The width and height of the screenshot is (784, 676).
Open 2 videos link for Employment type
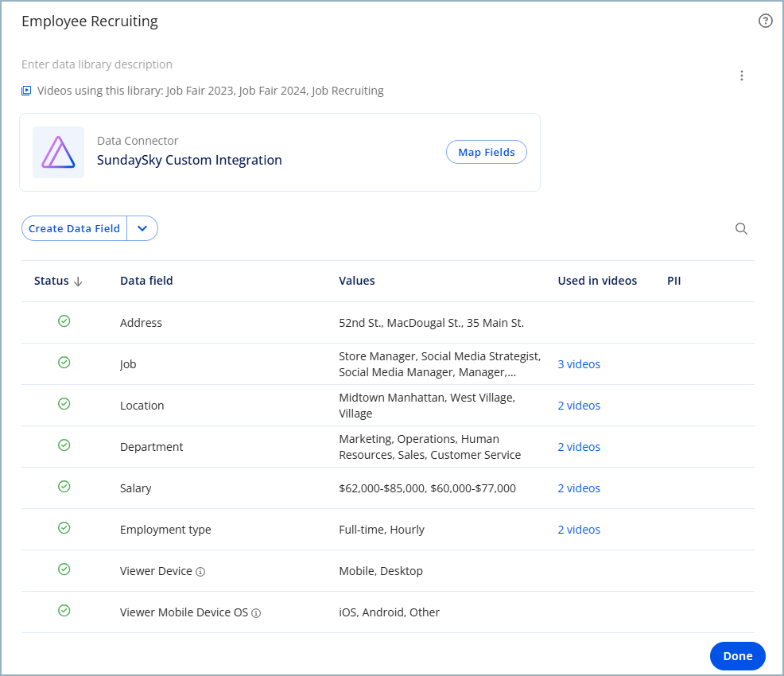(579, 530)
